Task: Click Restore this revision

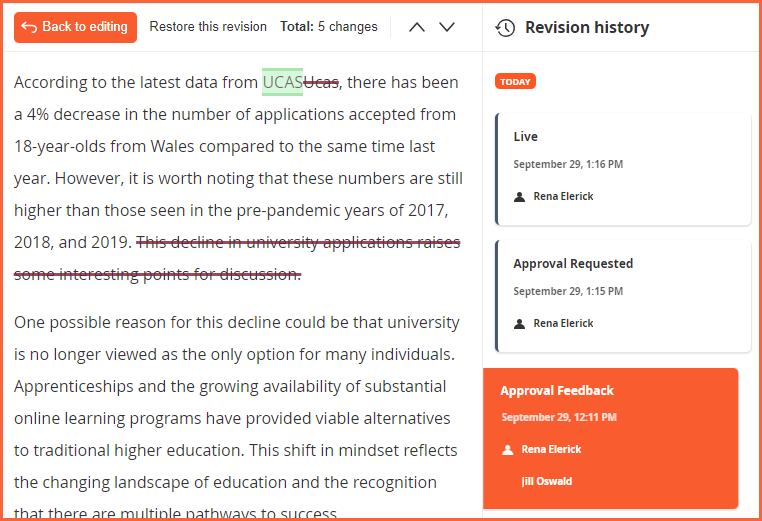Action: 208,27
